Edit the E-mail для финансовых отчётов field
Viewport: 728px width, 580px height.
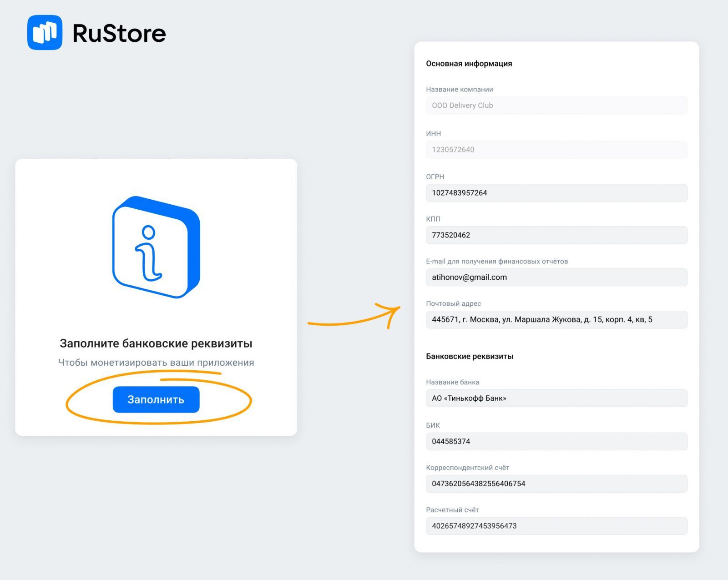pyautogui.click(x=556, y=277)
